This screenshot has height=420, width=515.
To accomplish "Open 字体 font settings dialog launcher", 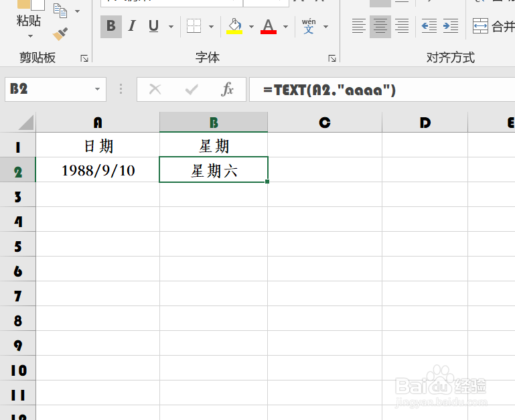I will click(x=332, y=58).
